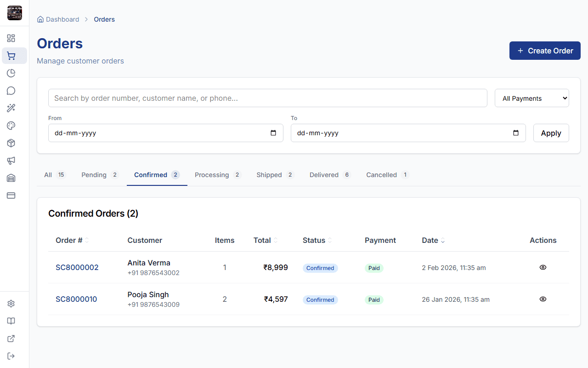Open the palette theme icon in sidebar
Image resolution: width=588 pixels, height=368 pixels.
(x=11, y=126)
